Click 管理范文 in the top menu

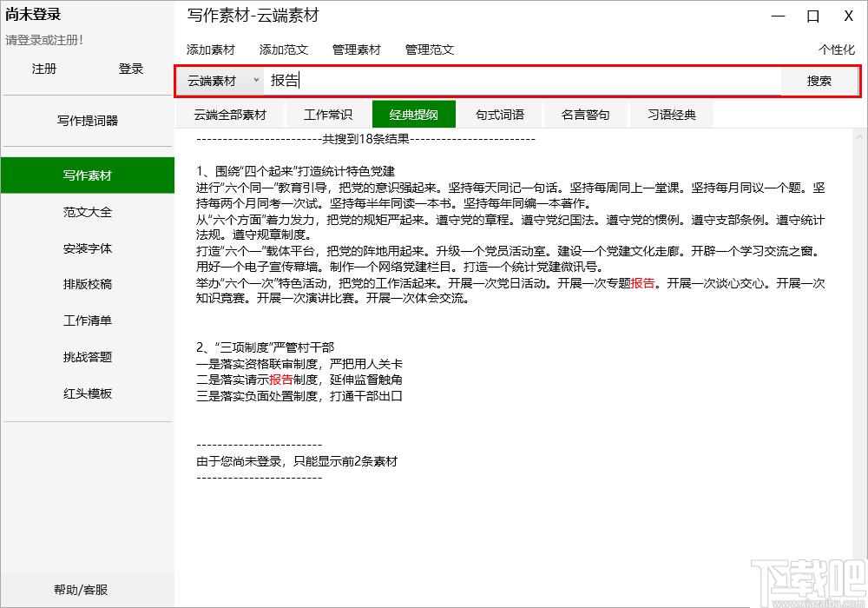tap(430, 50)
